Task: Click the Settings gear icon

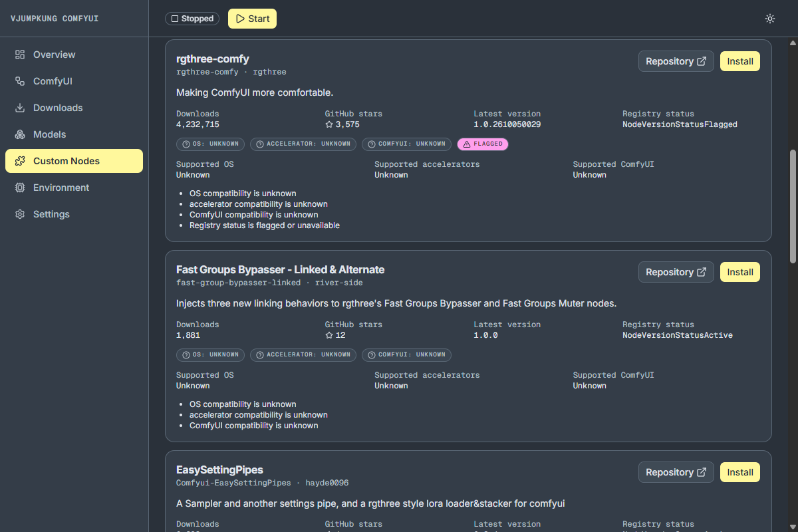Action: 20,214
